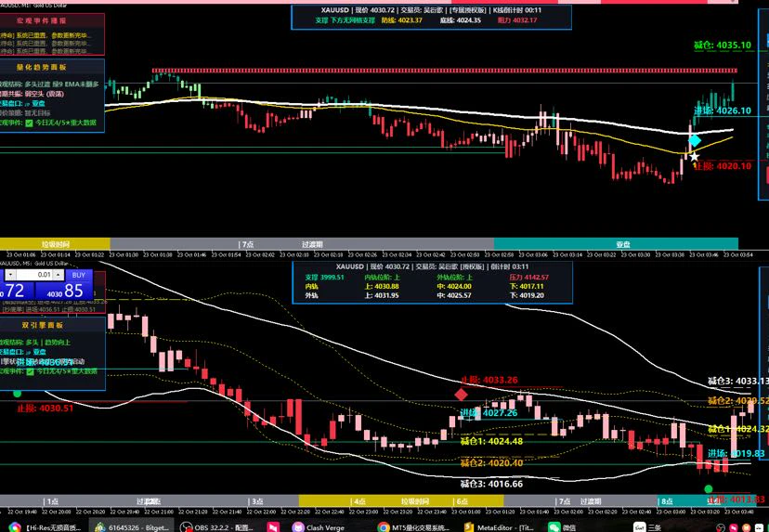Click the yellow 垃圾时间 session bar on lower chart
Image resolution: width=769 pixels, height=532 pixels.
coord(401,501)
